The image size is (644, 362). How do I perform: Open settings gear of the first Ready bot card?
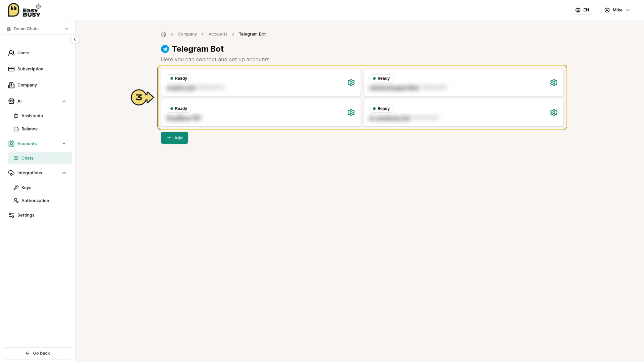pyautogui.click(x=351, y=82)
